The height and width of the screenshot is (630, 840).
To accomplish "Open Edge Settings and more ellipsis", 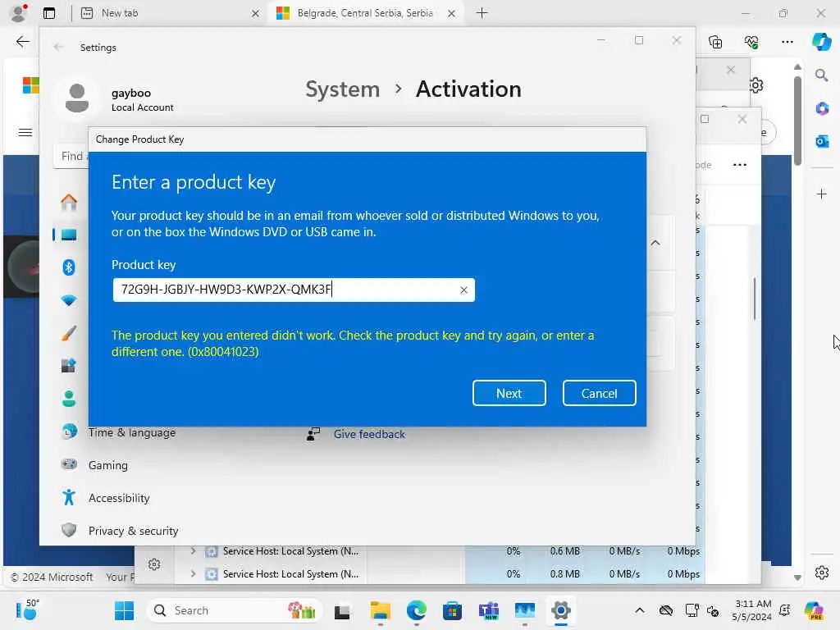I will [x=787, y=42].
